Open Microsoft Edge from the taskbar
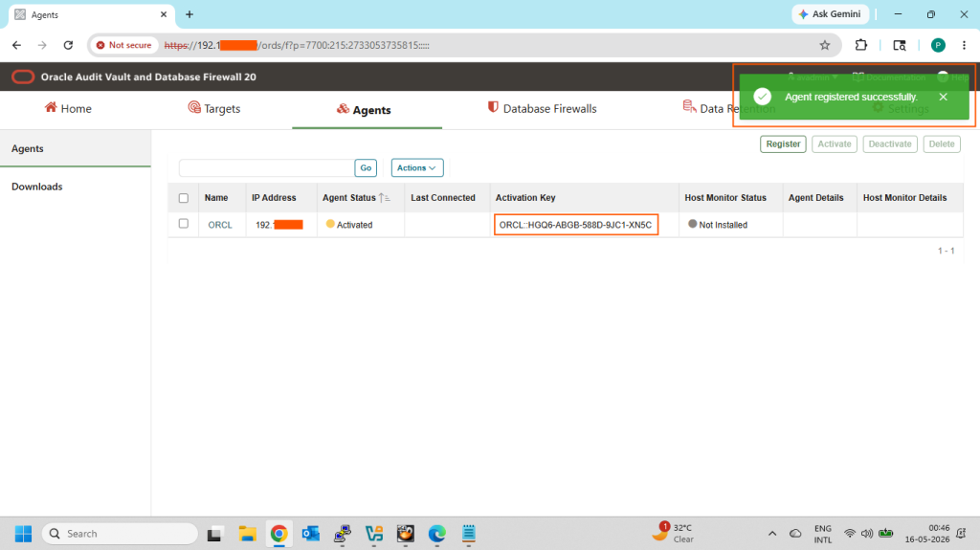Viewport: 980px width, 550px height. click(x=436, y=534)
